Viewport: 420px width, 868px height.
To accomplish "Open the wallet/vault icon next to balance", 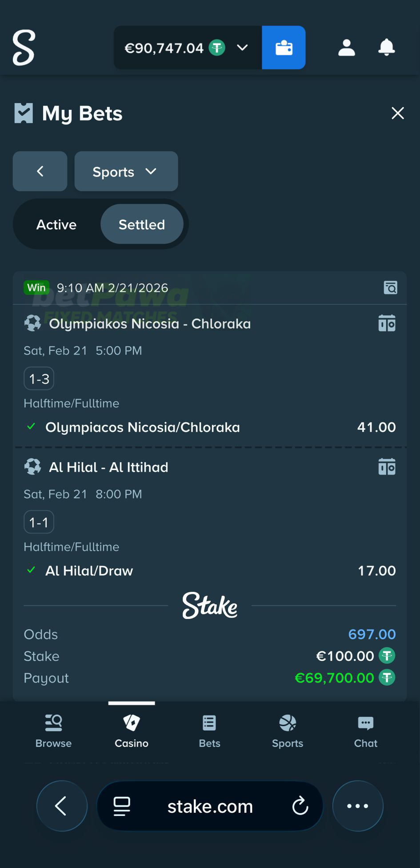I will [284, 48].
